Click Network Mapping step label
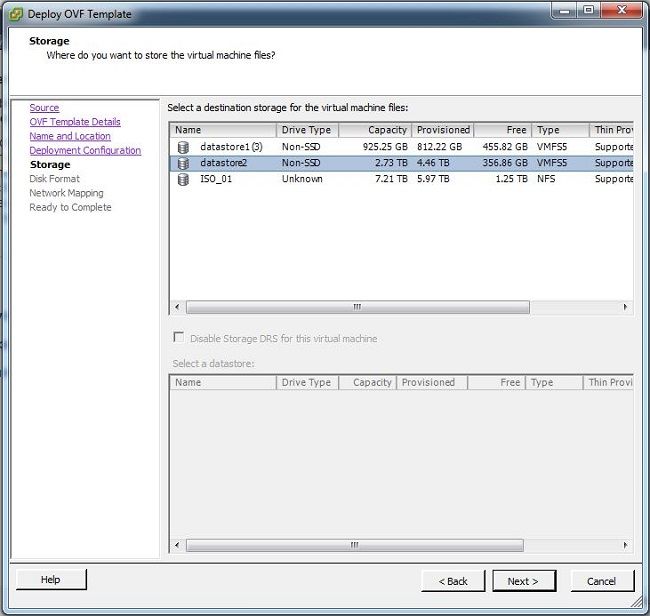Screen dimensions: 650x616 66,193
